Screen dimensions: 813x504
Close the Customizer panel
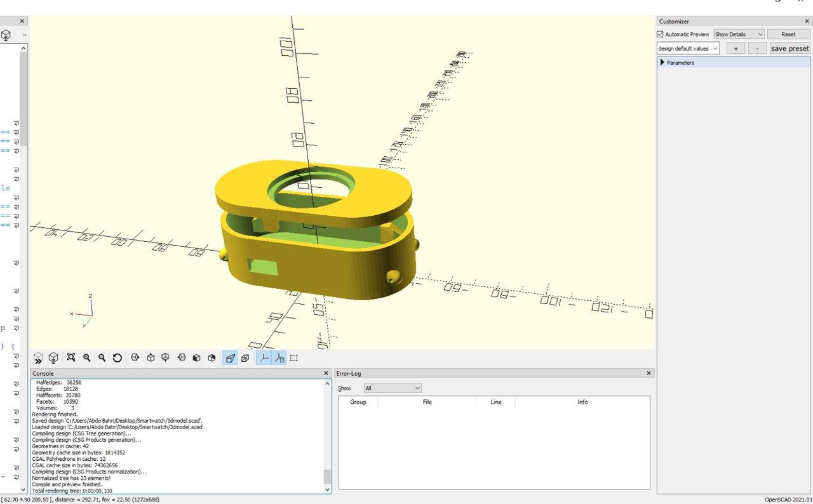[807, 21]
